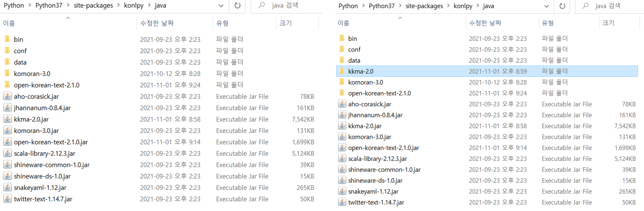This screenshot has width=644, height=211.
Task: Click search magnifier icon in left window
Action: pos(262,5)
